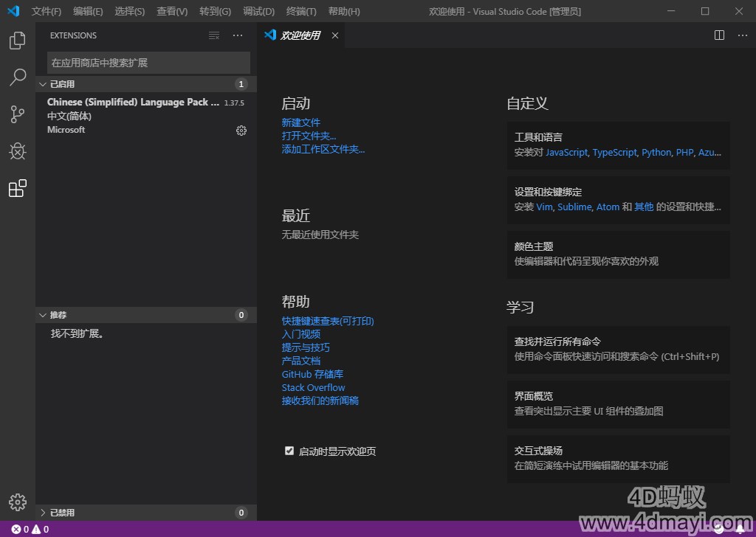Screen dimensions: 756x537
Task: Focus the 在应用商店中搜索扩展 search box
Action: [x=148, y=63]
